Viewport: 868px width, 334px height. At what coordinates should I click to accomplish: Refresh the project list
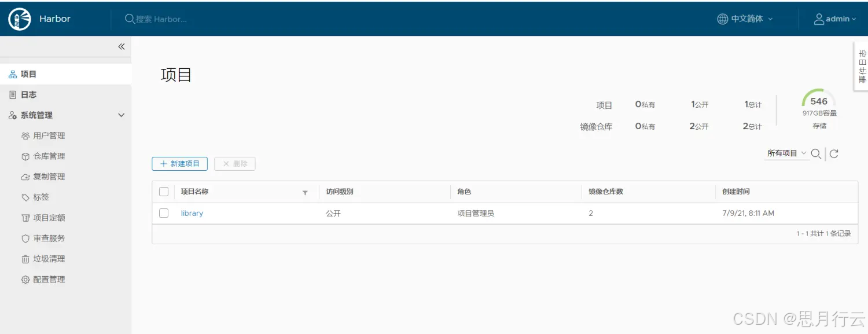tap(833, 153)
